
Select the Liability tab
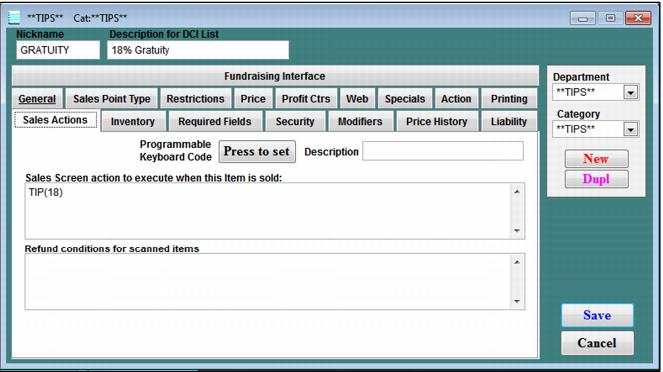(x=509, y=122)
